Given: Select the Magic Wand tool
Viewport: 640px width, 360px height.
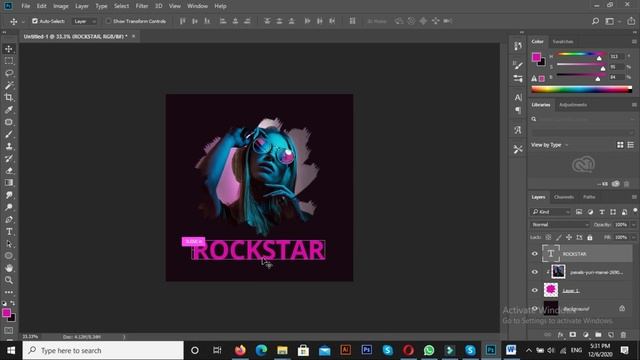Looking at the screenshot, I should pos(9,85).
